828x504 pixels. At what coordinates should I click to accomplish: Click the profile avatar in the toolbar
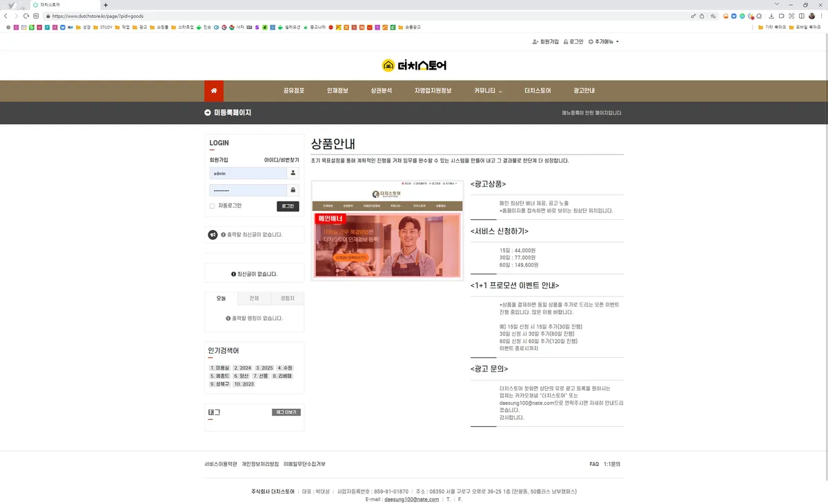[811, 16]
